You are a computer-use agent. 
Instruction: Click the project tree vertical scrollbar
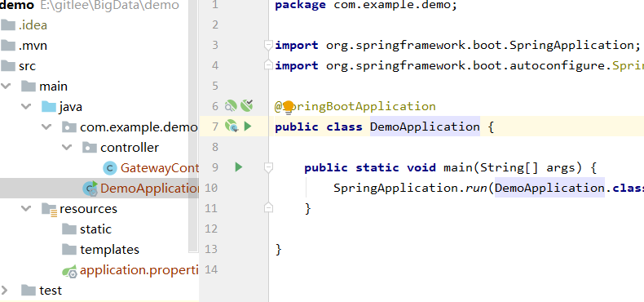193,127
